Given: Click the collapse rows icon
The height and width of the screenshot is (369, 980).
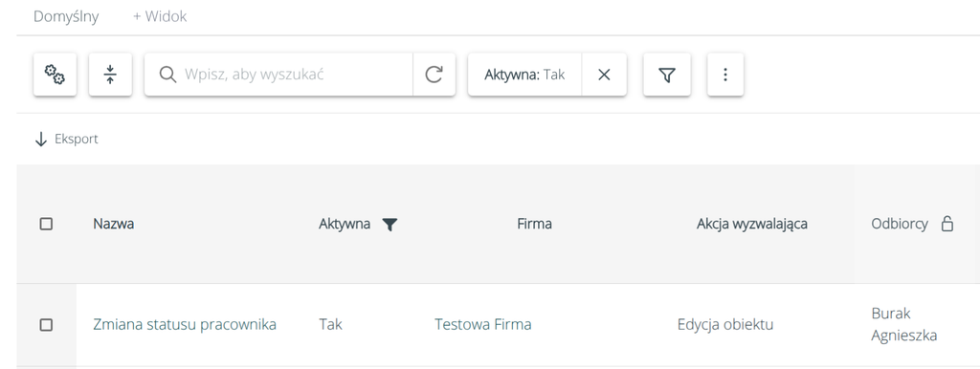Looking at the screenshot, I should [111, 75].
